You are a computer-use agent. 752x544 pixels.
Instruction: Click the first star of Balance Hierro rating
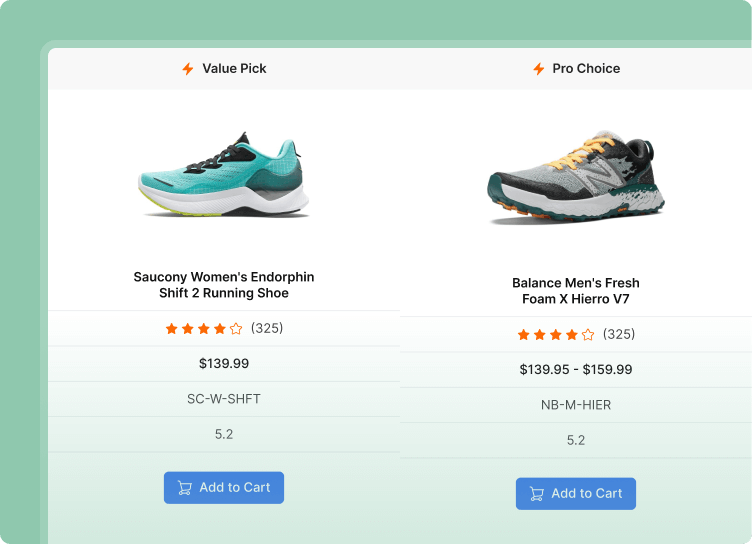click(523, 335)
